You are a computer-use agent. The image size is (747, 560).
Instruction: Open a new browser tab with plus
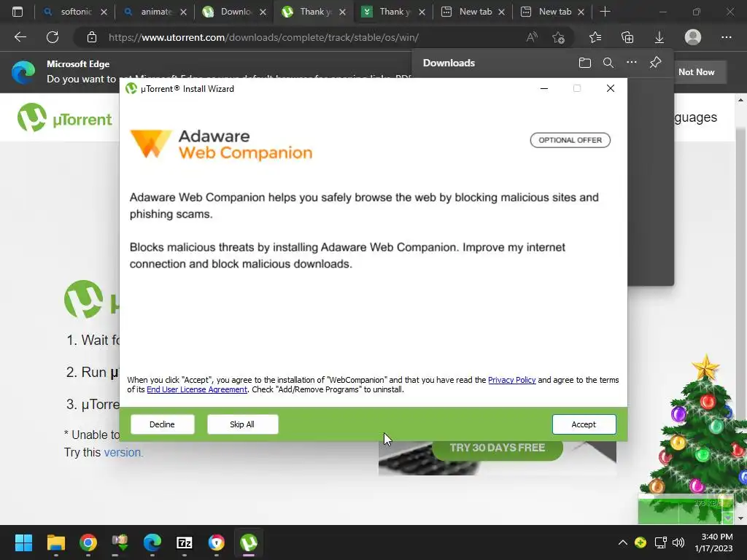point(605,12)
